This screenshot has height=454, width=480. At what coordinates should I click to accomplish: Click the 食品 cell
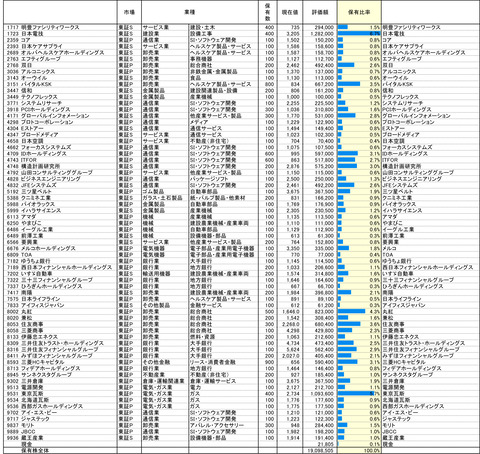pos(223,78)
